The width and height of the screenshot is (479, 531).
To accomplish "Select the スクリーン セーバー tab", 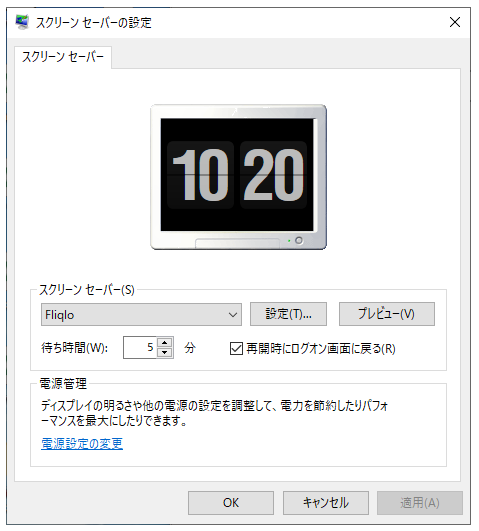I will [63, 57].
